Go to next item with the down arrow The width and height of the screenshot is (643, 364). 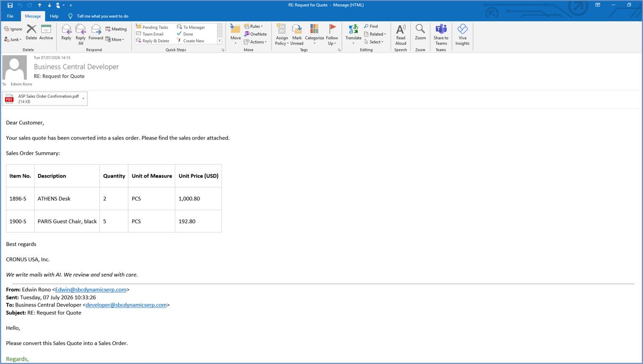[x=49, y=5]
